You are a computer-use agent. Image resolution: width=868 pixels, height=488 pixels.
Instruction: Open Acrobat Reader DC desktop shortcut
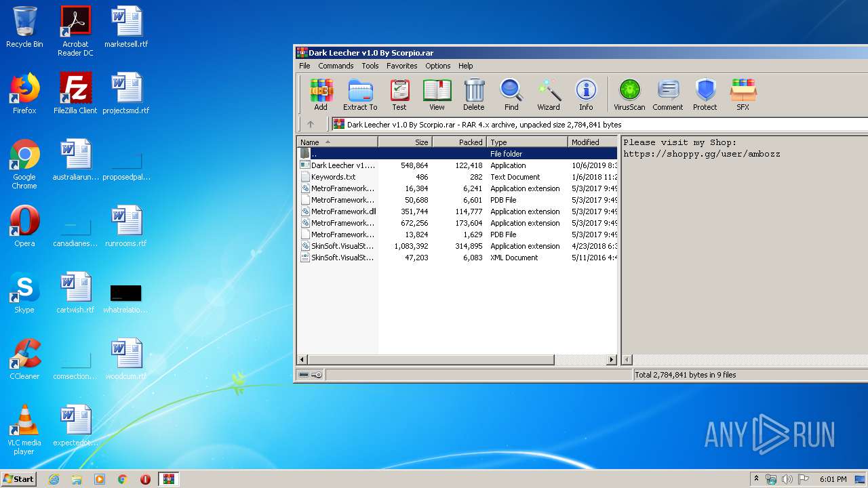[75, 31]
